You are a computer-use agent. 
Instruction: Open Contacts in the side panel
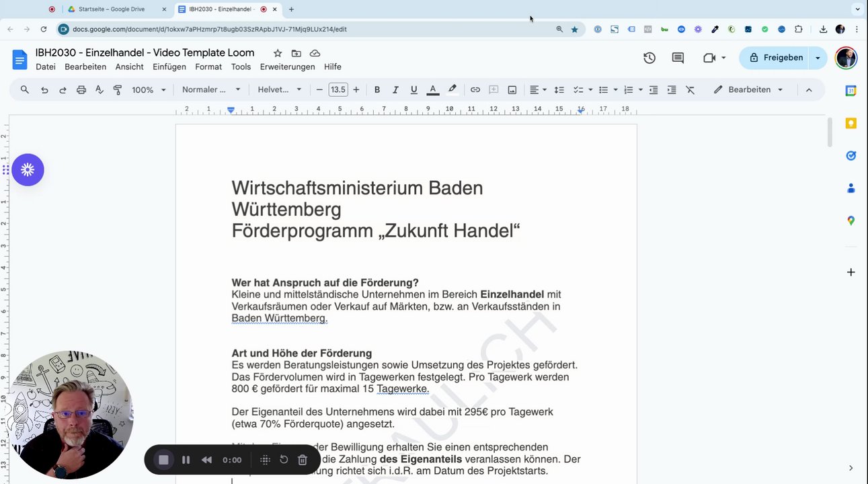(x=851, y=188)
